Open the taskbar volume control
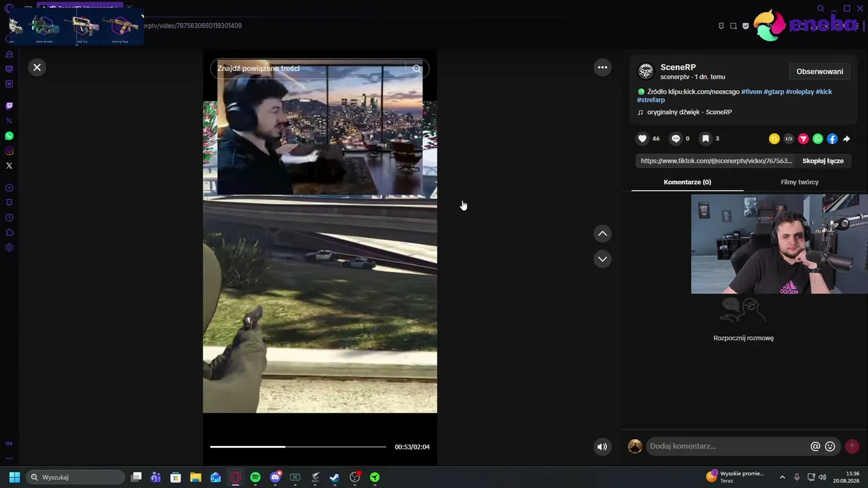The height and width of the screenshot is (488, 868). (822, 477)
